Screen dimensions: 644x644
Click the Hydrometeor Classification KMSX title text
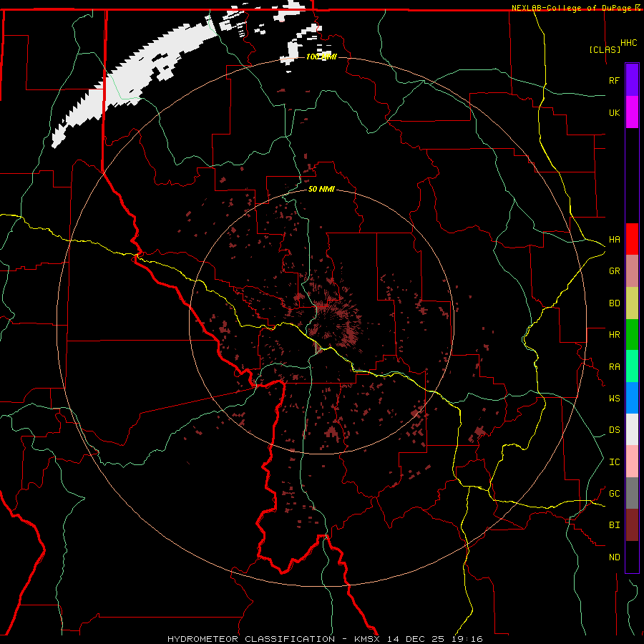[325, 639]
